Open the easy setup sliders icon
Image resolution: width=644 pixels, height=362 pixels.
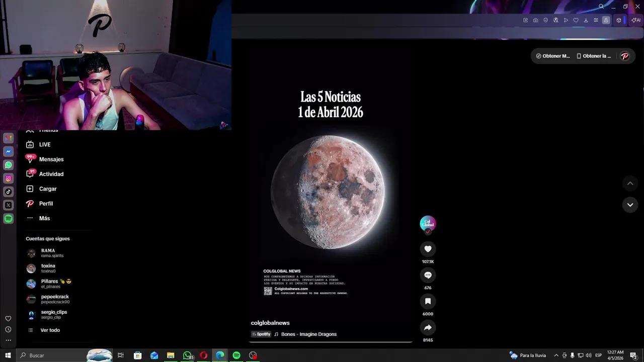596,20
